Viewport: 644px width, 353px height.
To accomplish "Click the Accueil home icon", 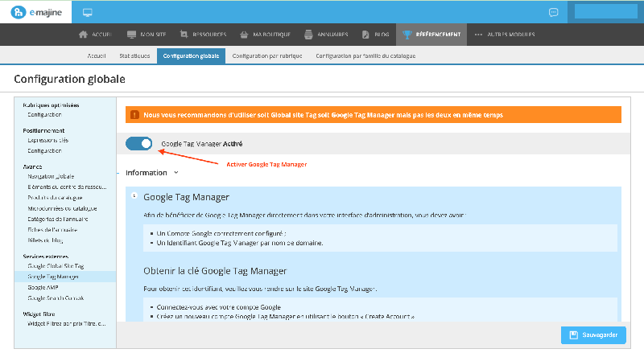I will [x=83, y=35].
